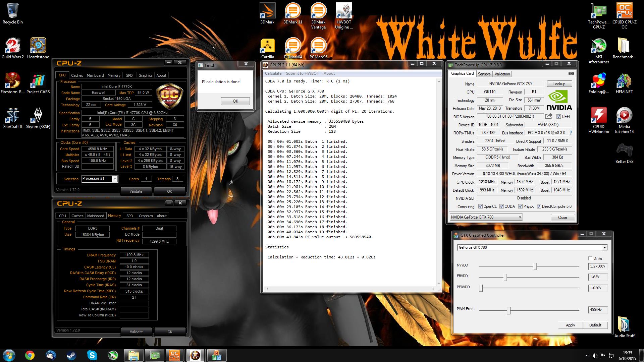Click the NVVDD voltage slider handle
Screen dimensions: 644x362
coord(535,266)
